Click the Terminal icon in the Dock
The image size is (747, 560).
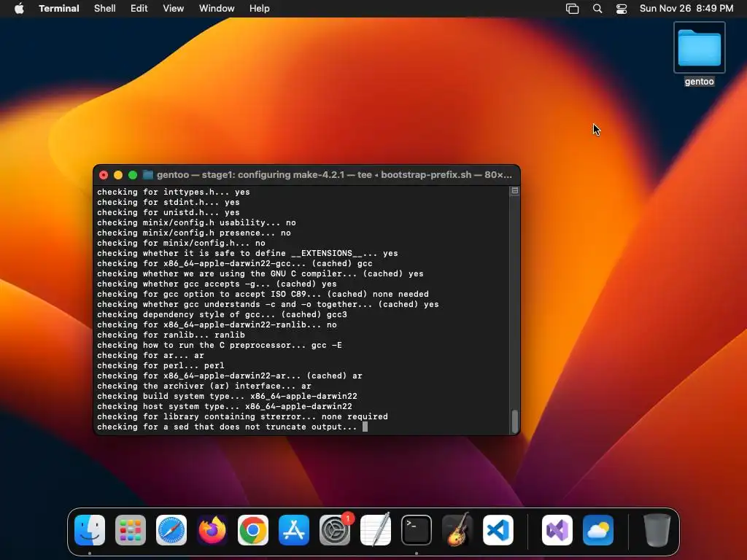click(x=417, y=530)
